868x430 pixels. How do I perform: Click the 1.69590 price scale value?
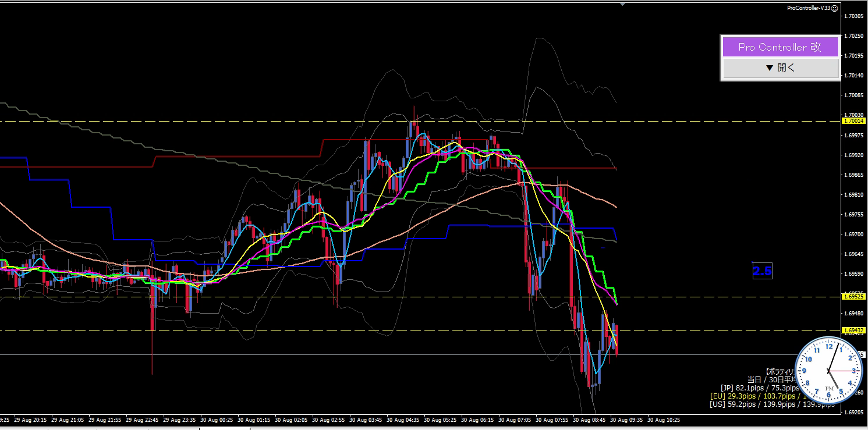[x=853, y=274]
